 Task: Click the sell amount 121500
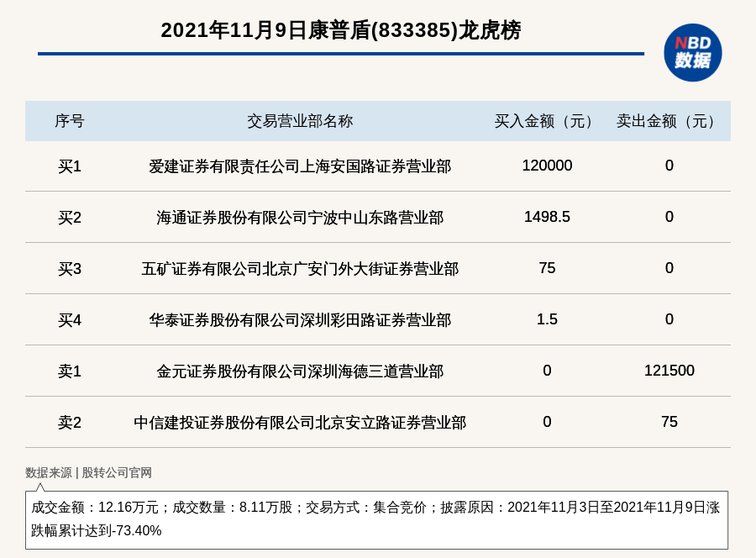click(x=669, y=371)
